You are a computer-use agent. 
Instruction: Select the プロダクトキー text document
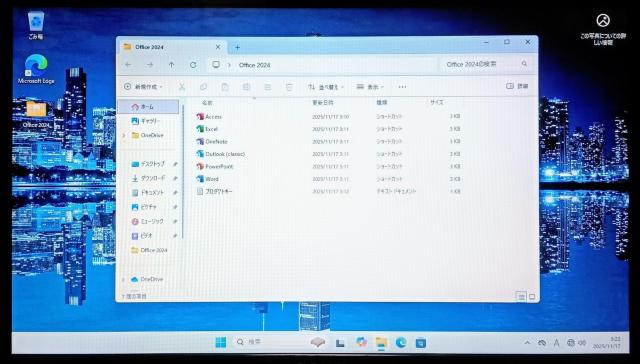[214, 191]
